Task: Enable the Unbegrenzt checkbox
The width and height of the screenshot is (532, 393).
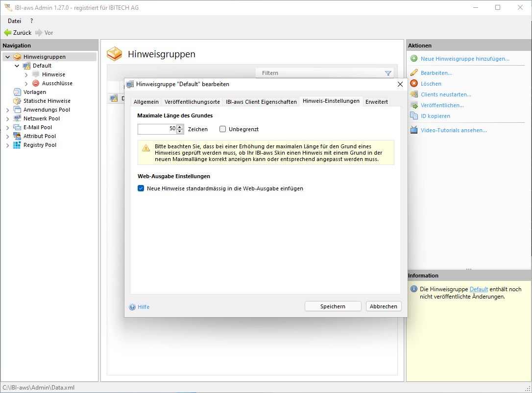Action: (x=222, y=129)
